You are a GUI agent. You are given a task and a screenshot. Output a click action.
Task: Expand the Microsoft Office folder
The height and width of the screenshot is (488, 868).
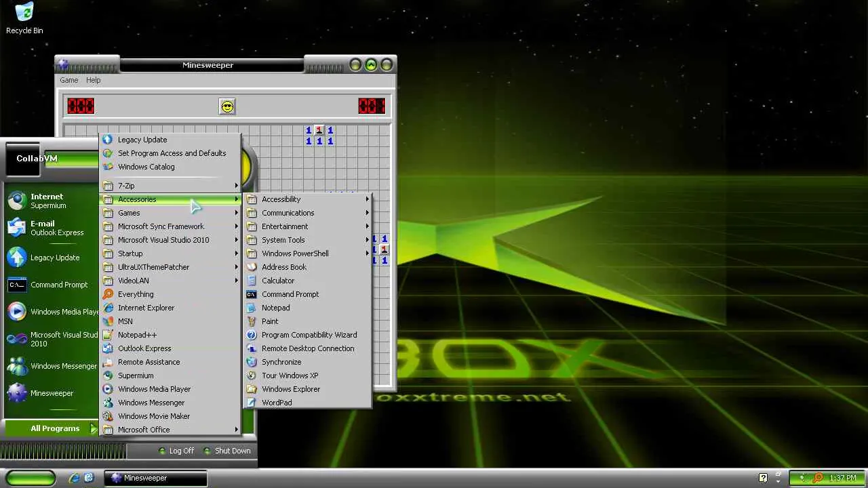[x=170, y=430]
